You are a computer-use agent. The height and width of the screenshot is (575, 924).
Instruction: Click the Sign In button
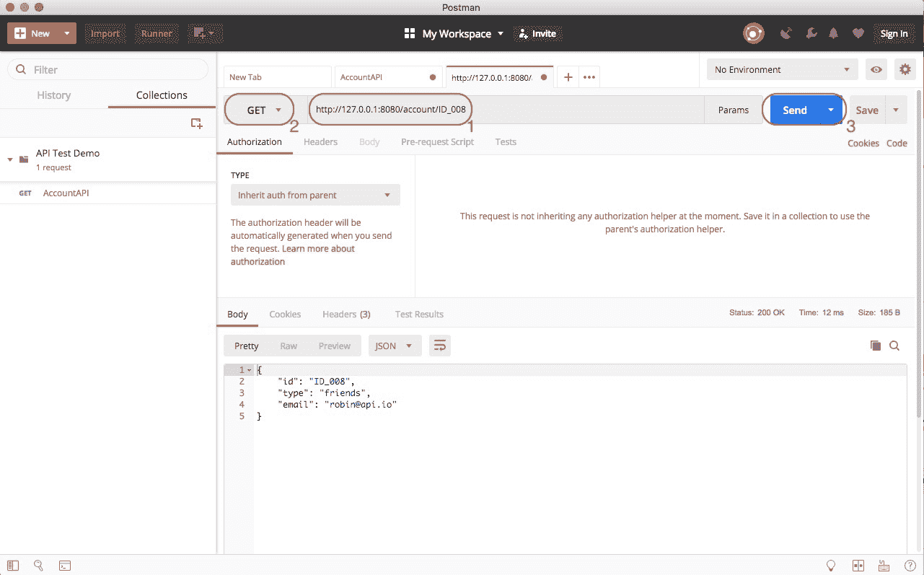tap(894, 33)
